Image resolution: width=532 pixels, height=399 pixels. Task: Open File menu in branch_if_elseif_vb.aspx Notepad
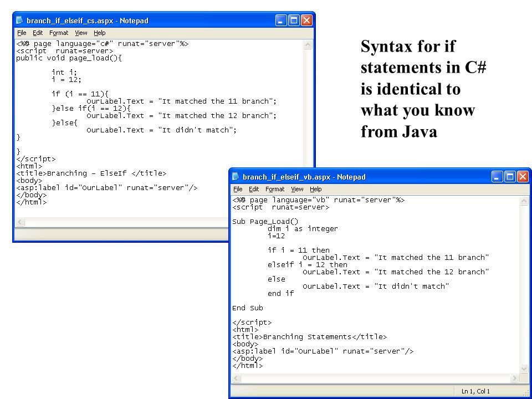click(x=238, y=189)
